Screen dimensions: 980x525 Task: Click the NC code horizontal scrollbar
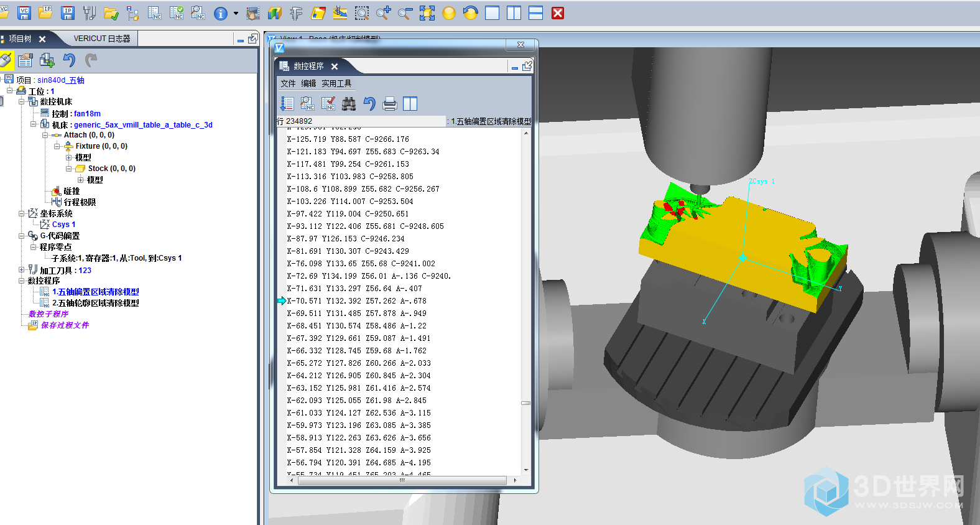(402, 480)
